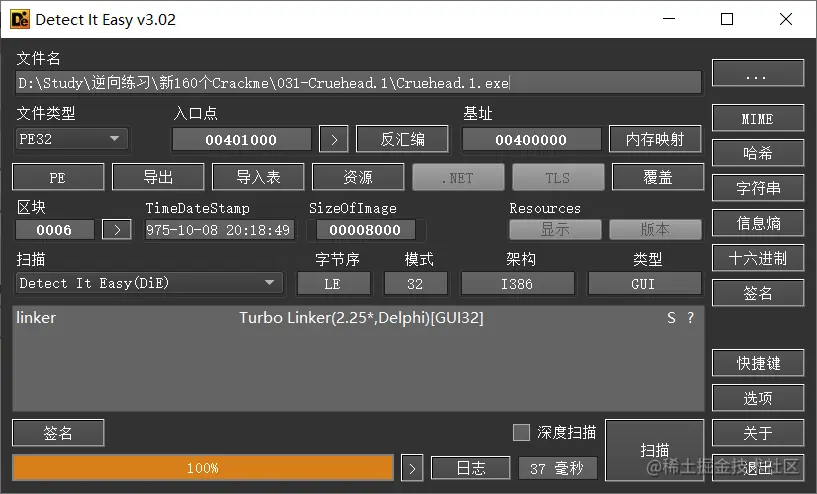Click the S marker in linker row

click(671, 317)
